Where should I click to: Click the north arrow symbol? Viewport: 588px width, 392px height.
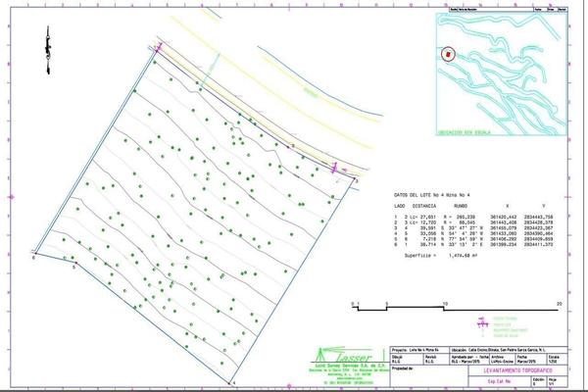pos(47,45)
